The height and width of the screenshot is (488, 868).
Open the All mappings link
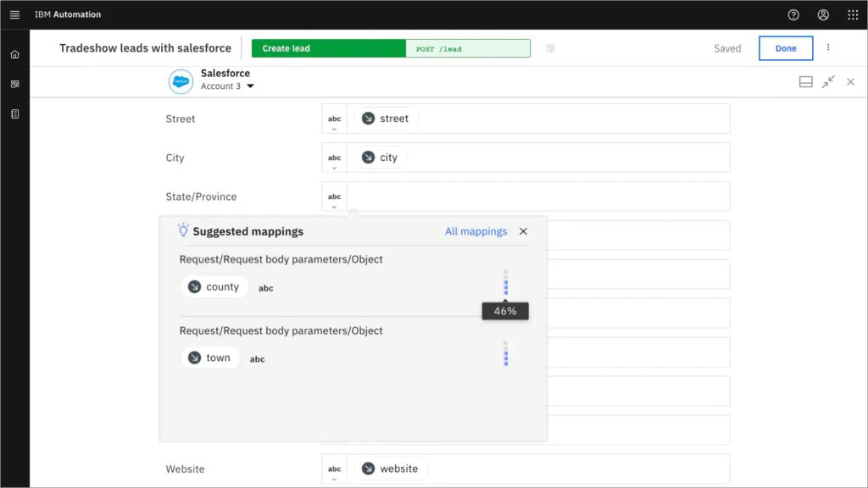click(x=476, y=231)
